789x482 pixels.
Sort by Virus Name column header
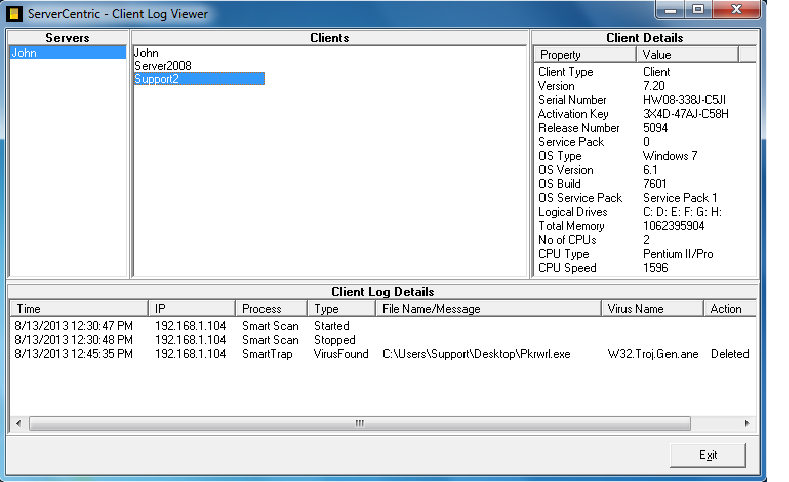click(652, 309)
